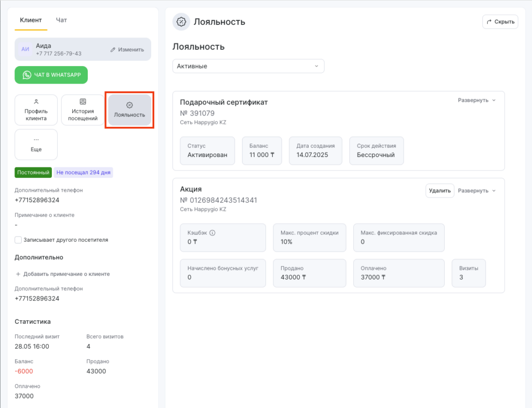Click the АИ avatar badge
This screenshot has width=532, height=408.
tap(25, 49)
